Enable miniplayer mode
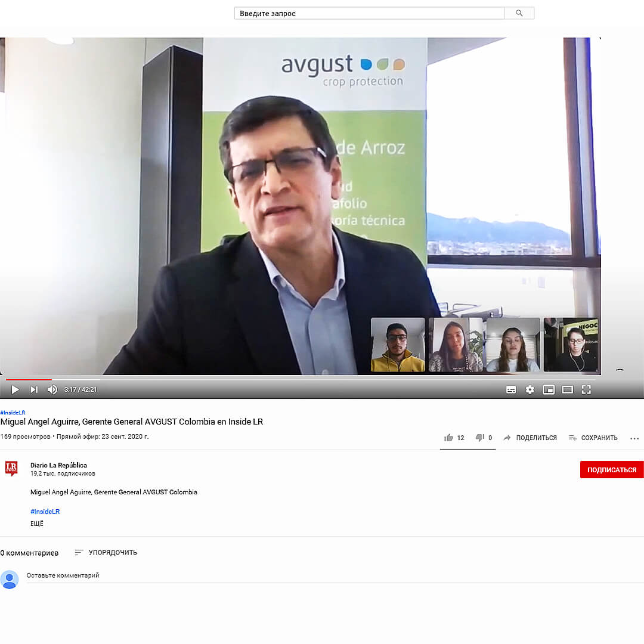The height and width of the screenshot is (644, 644). click(x=549, y=389)
